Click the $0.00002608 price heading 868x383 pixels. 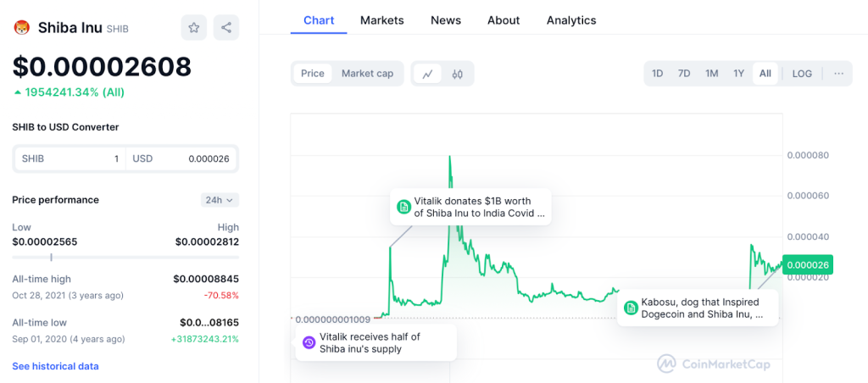coord(102,67)
